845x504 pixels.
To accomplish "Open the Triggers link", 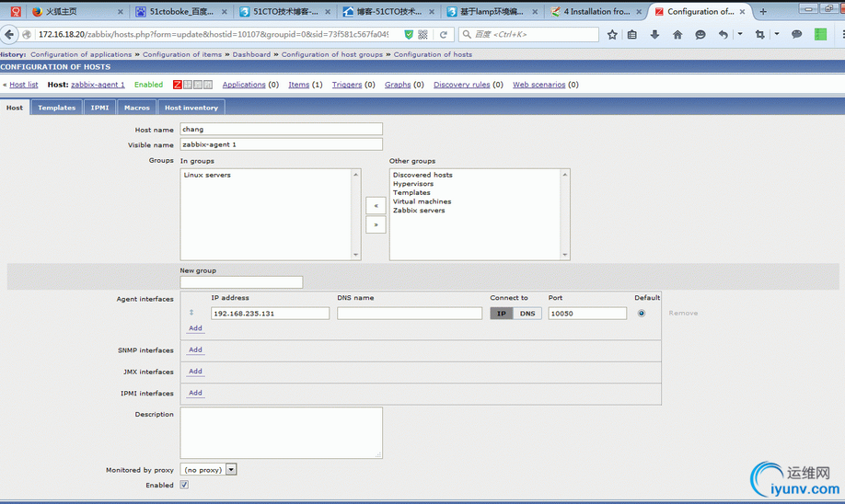I will [347, 85].
